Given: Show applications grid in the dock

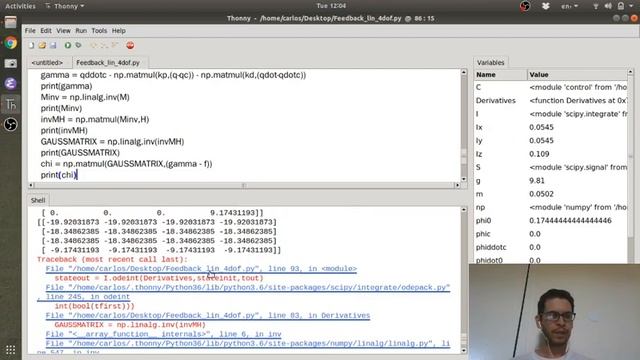Looking at the screenshot, I should [x=11, y=350].
